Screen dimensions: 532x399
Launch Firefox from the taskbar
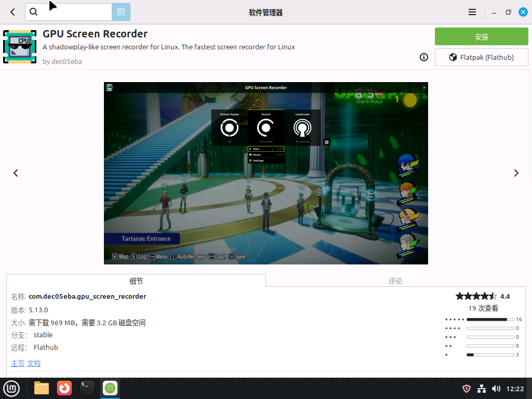(64, 388)
